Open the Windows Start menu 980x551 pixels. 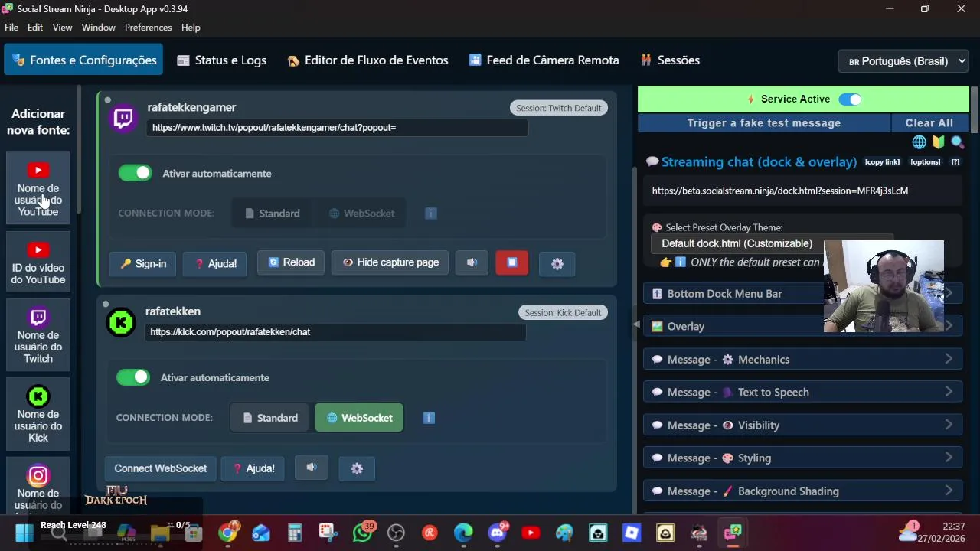[x=24, y=533]
